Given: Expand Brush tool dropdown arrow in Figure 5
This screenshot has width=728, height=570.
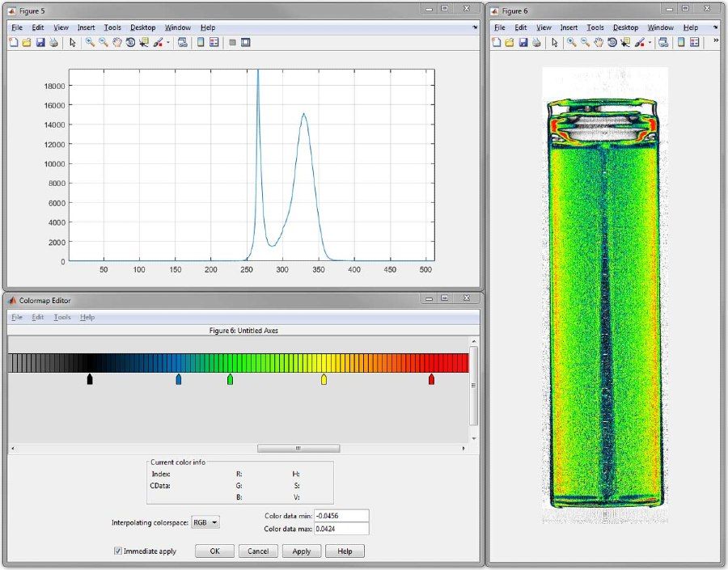Looking at the screenshot, I should coord(168,43).
